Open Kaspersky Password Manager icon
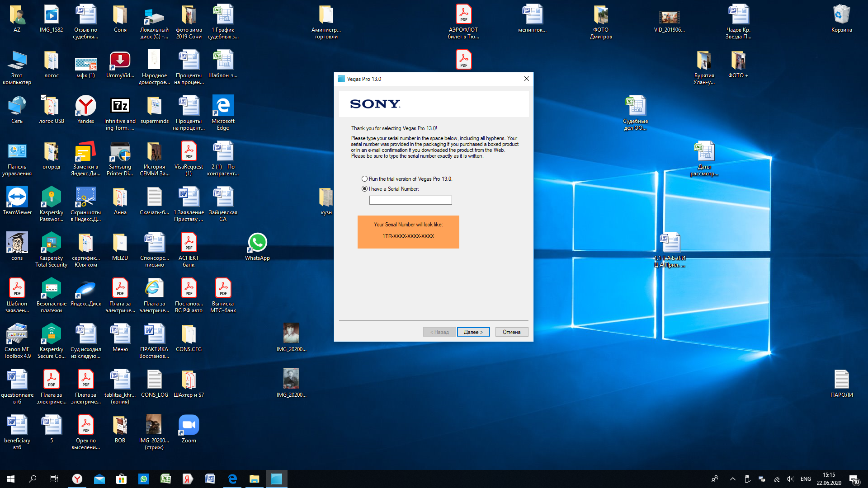 [x=51, y=204]
